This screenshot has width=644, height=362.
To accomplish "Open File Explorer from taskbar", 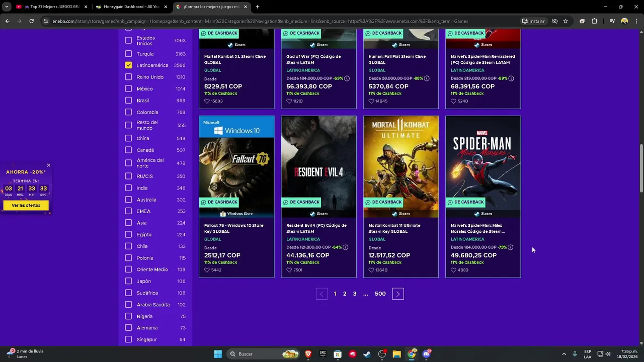I will tap(397, 354).
